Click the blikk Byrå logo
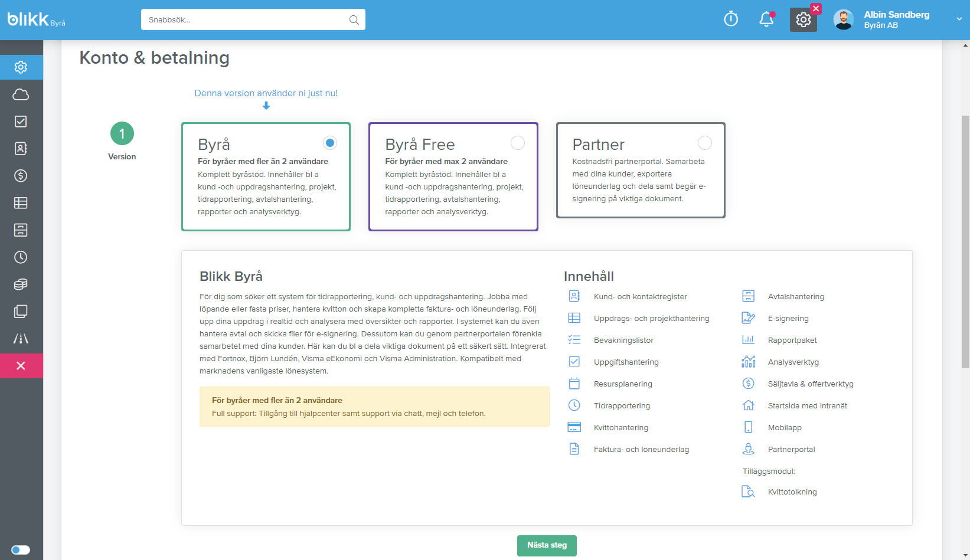 pos(37,20)
